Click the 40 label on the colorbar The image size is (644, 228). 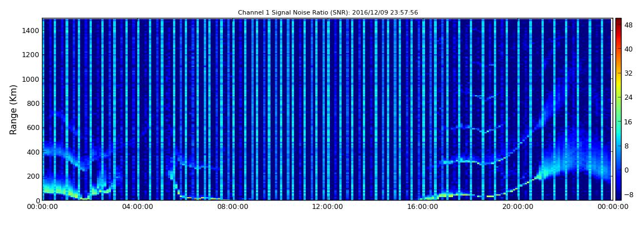(628, 49)
